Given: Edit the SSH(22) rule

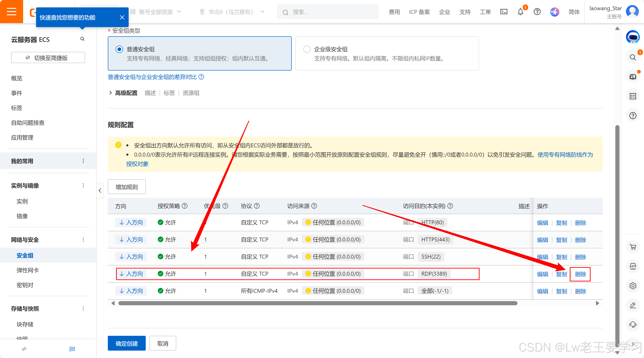Looking at the screenshot, I should [542, 257].
